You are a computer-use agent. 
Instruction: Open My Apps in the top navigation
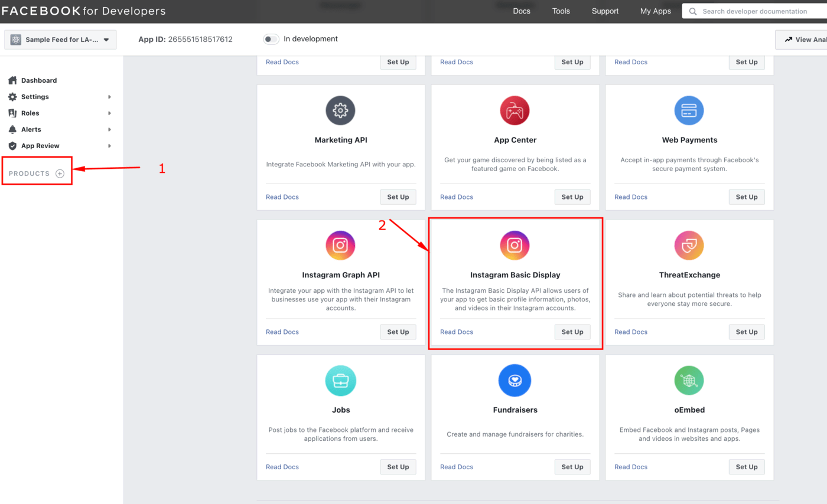coord(655,11)
